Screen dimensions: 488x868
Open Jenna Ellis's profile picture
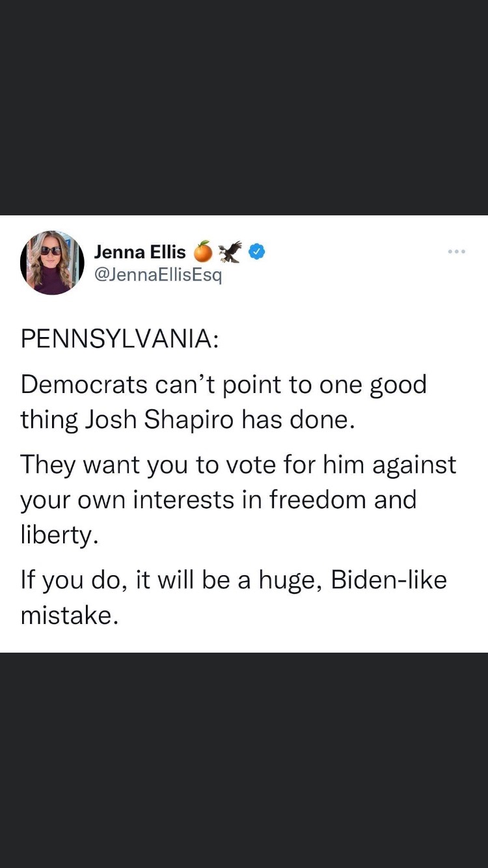pos(53,262)
